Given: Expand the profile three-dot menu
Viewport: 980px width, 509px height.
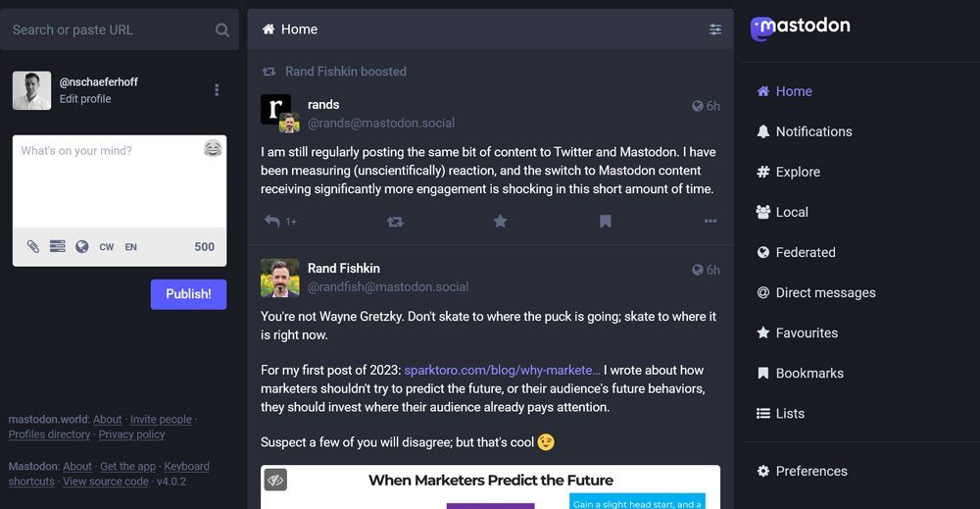Looking at the screenshot, I should coord(217,90).
